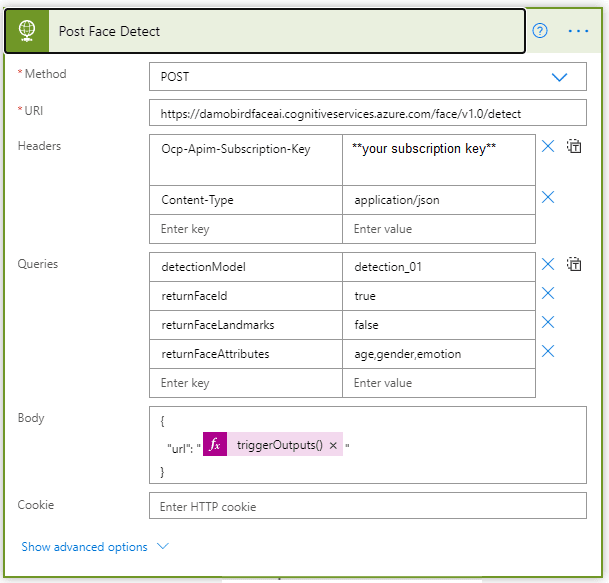Click the HTTP globe icon in header
The height and width of the screenshot is (583, 609).
point(28,31)
